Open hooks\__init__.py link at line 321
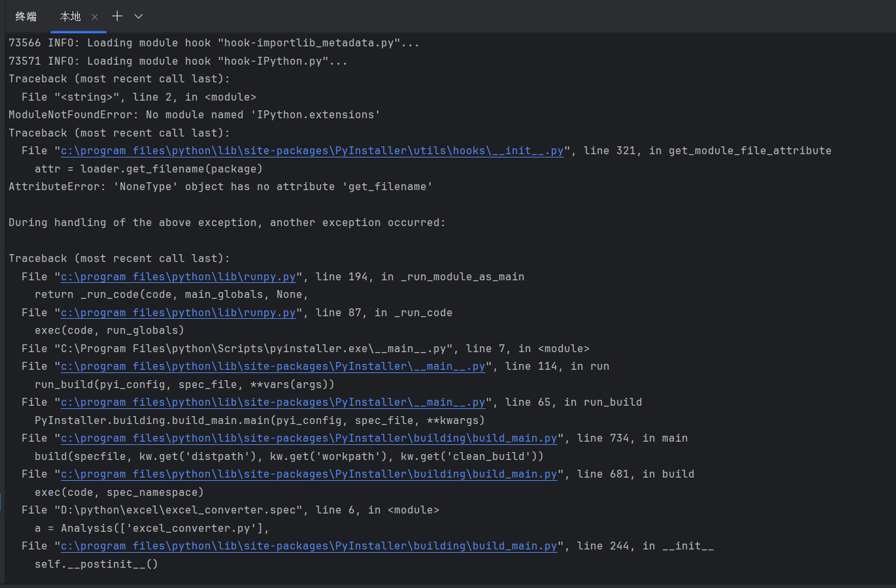 [x=312, y=151]
